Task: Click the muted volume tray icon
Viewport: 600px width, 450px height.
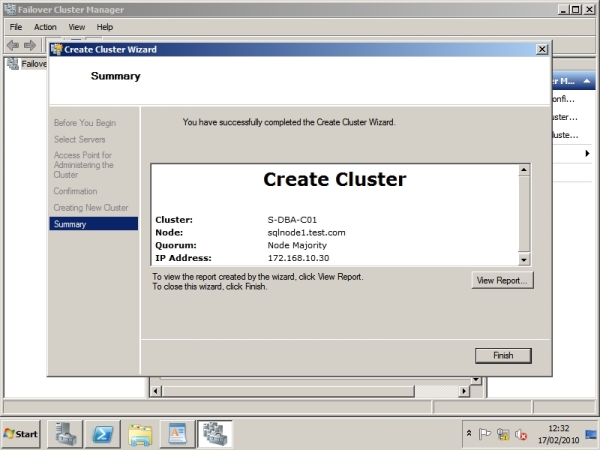Action: pos(521,434)
